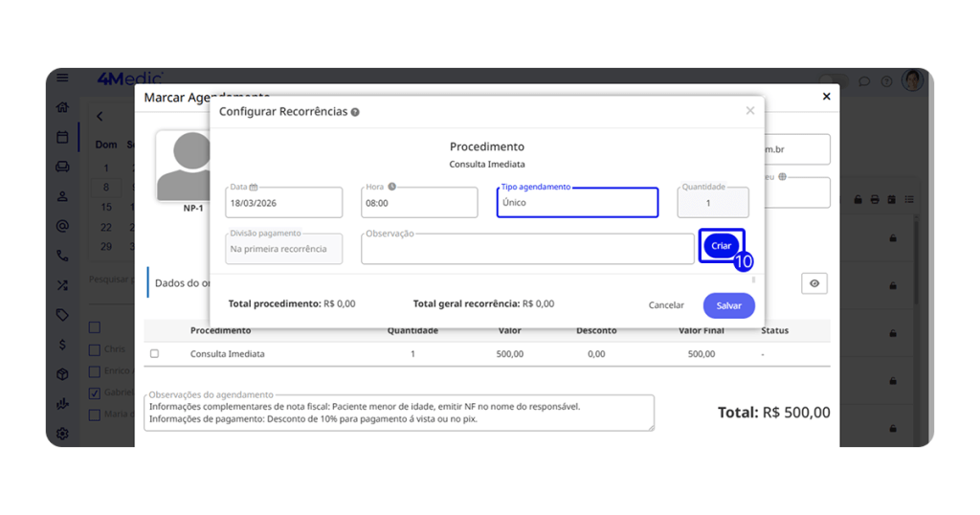The height and width of the screenshot is (515, 980).
Task: Open the Data date picker field
Action: (284, 203)
